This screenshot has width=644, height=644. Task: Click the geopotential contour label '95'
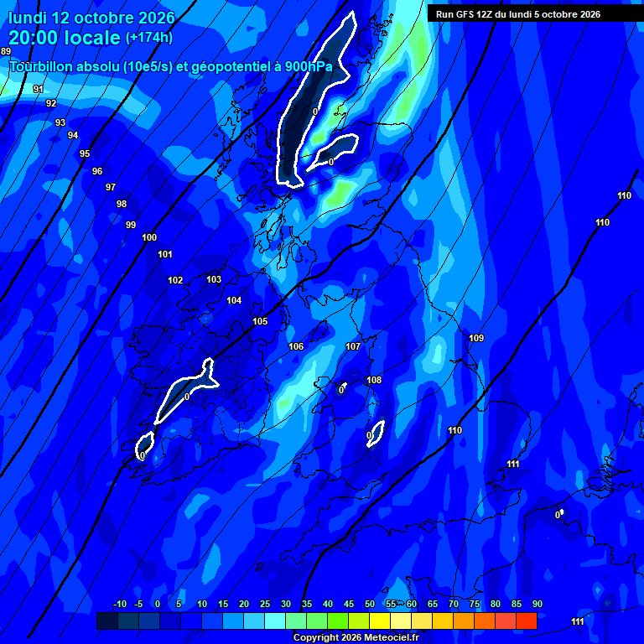(85, 153)
